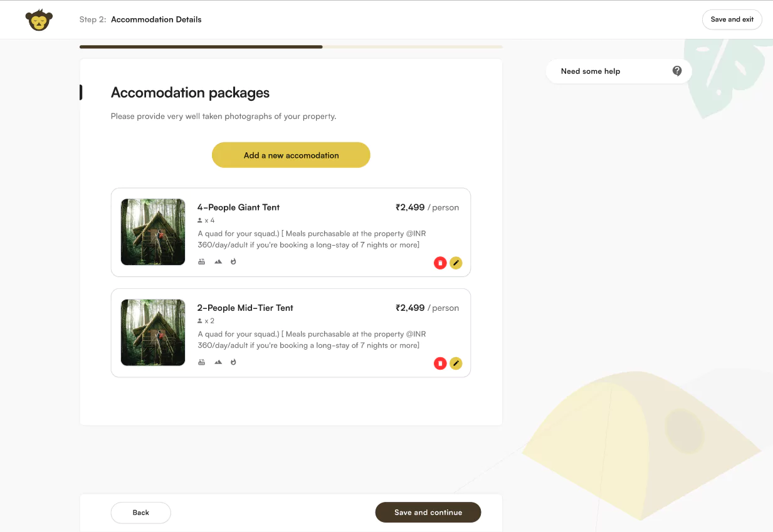The image size is (773, 532).
Task: Click mountain view icon on 2-People Mid-Tier Tent
Action: (x=218, y=362)
